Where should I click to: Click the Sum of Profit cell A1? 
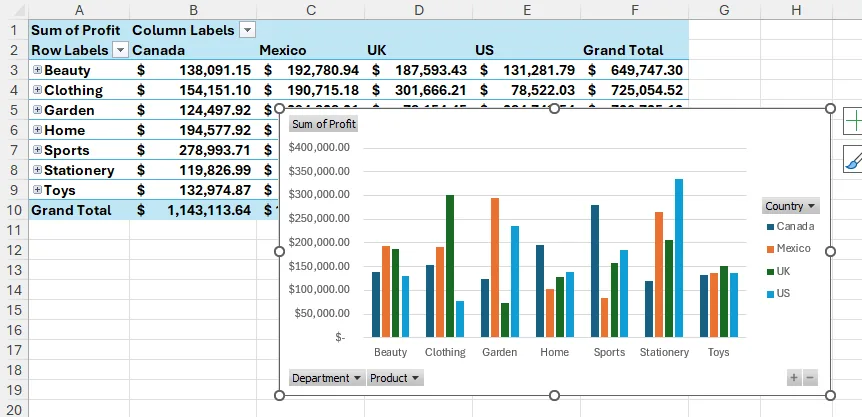pyautogui.click(x=79, y=30)
